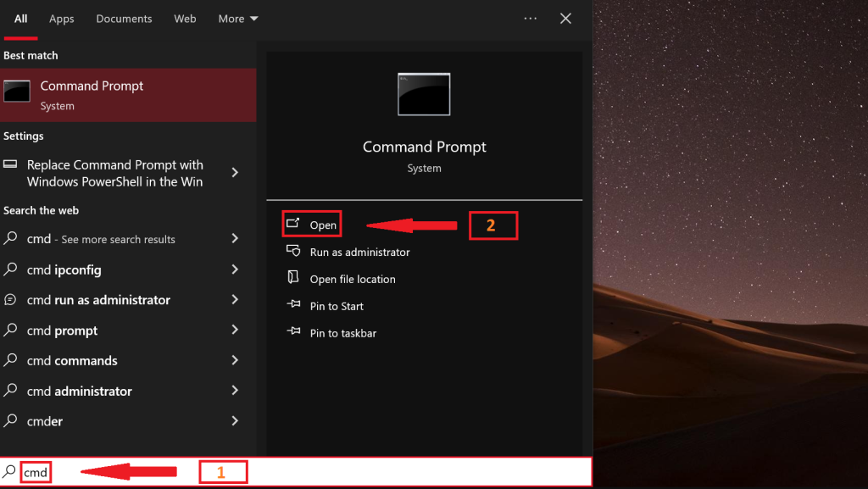Expand chevron for 'cmd commands'
868x489 pixels.
coord(235,360)
